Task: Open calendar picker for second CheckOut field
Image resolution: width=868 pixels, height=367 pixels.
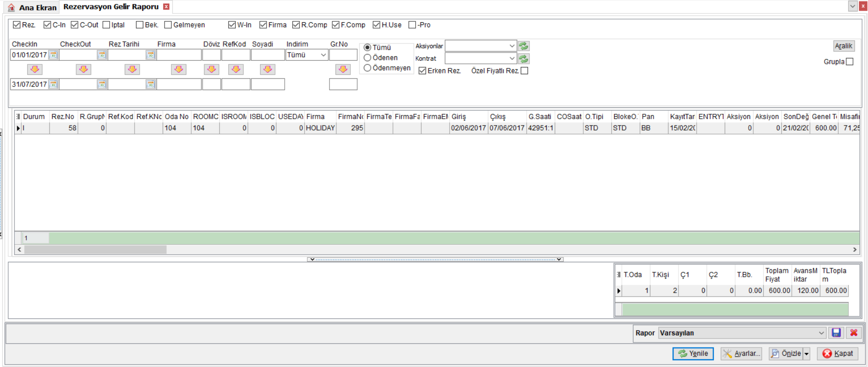Action: coord(102,84)
